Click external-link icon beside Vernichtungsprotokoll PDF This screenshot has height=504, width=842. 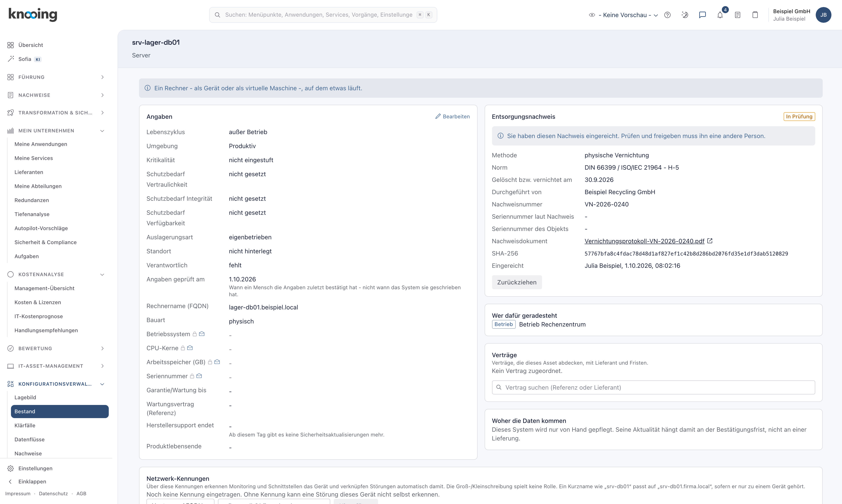(x=710, y=241)
